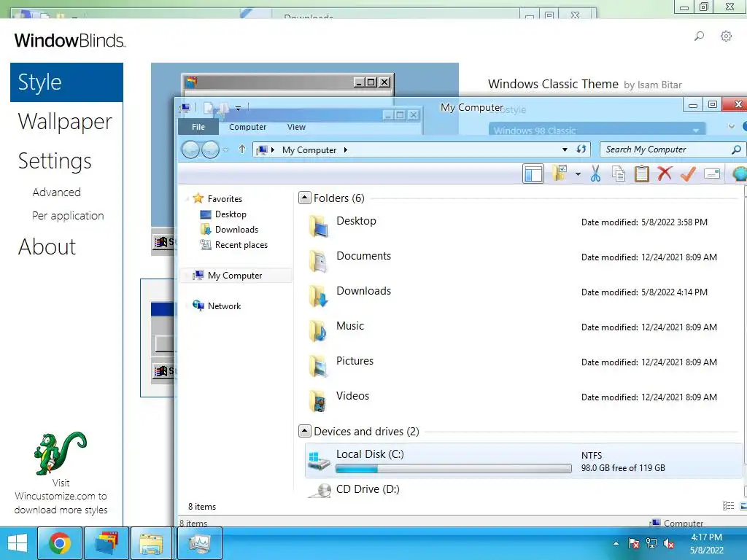
Task: Expand the ribbon chevron in Explorer
Action: (731, 126)
